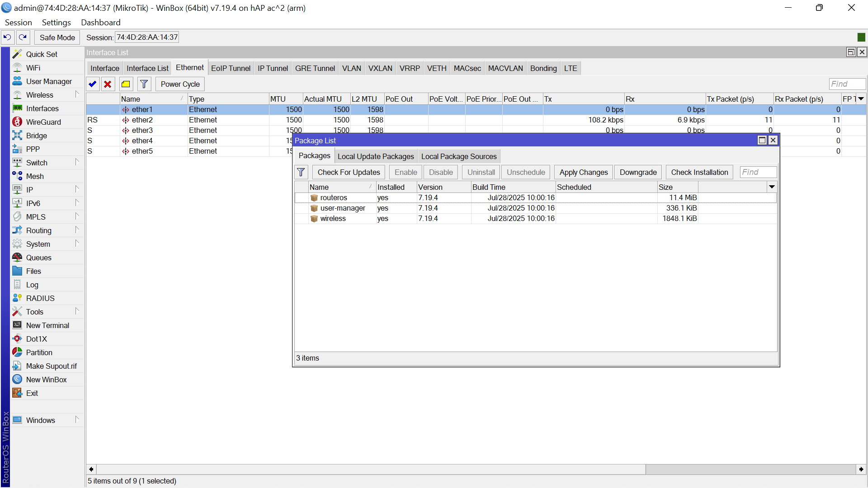Open the Local Update Packages tab
868x488 pixels.
(375, 156)
